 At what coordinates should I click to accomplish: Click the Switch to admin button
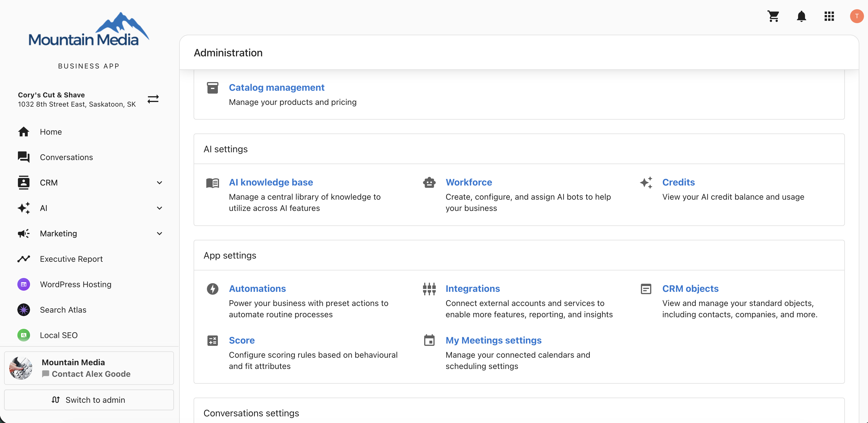pyautogui.click(x=89, y=400)
